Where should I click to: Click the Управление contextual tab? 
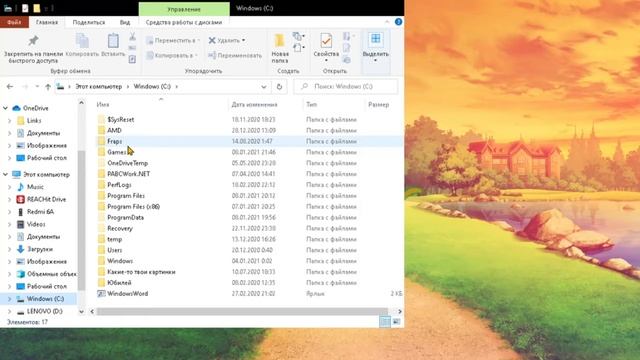click(x=184, y=9)
